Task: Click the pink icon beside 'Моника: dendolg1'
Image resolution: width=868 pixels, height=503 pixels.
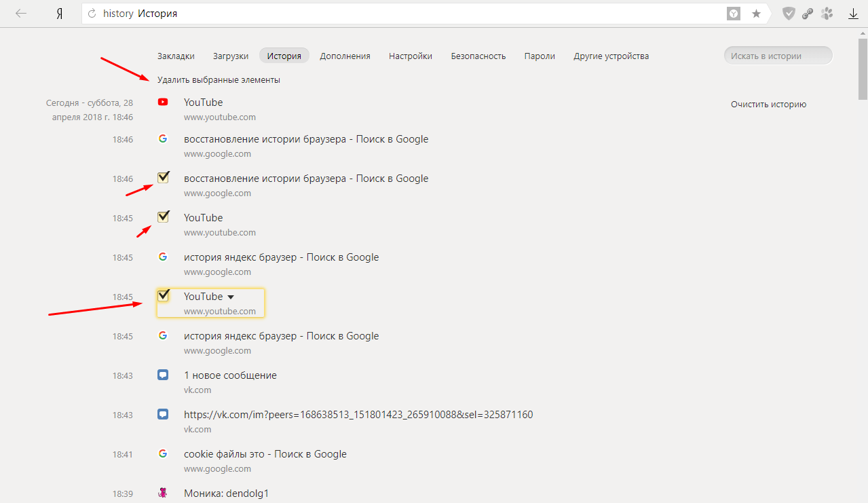Action: (x=163, y=493)
